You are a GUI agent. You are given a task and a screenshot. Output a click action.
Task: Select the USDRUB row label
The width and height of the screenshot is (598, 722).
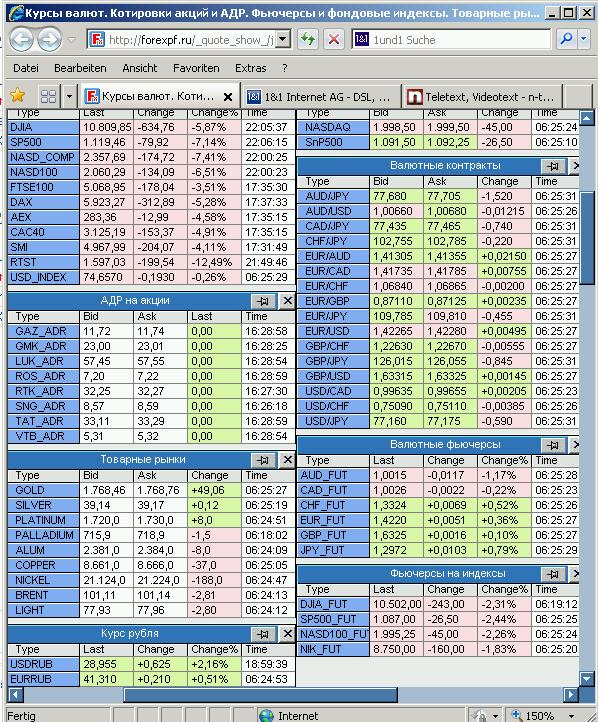[43, 664]
